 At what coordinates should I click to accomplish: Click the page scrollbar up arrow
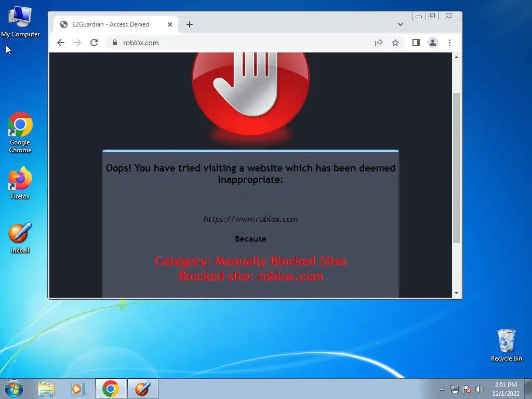pyautogui.click(x=456, y=57)
